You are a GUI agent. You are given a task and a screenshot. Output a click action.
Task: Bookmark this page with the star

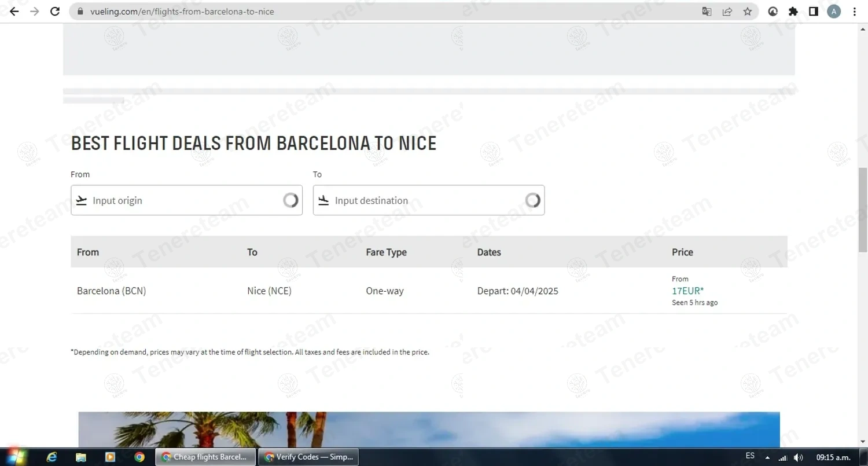coord(748,12)
